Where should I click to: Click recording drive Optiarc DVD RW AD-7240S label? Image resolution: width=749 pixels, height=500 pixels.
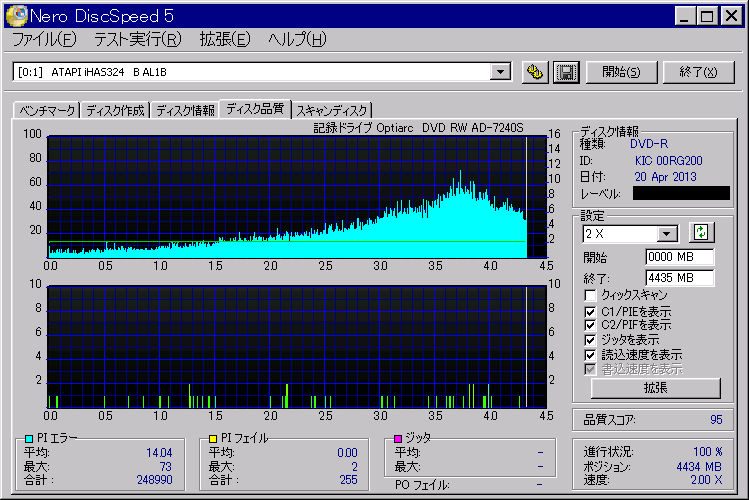[x=418, y=128]
